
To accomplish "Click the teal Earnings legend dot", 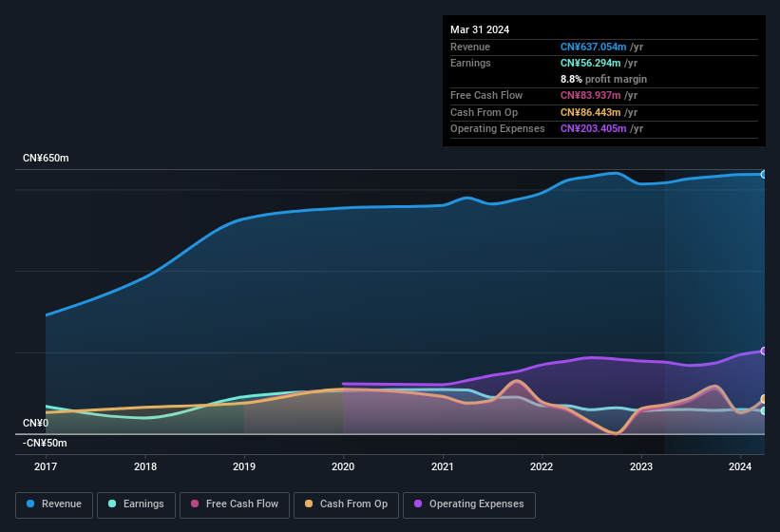I will [x=112, y=503].
